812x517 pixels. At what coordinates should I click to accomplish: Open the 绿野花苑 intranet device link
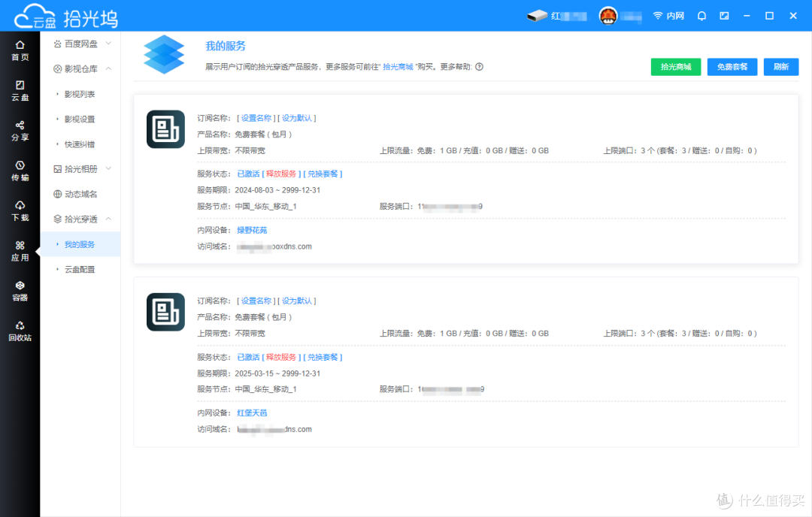click(x=252, y=230)
